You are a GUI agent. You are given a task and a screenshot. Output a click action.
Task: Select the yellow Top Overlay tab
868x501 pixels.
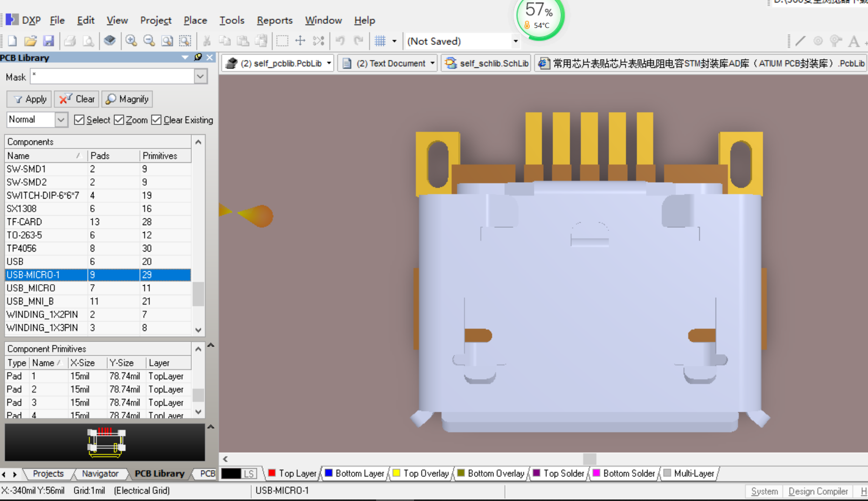coord(420,474)
